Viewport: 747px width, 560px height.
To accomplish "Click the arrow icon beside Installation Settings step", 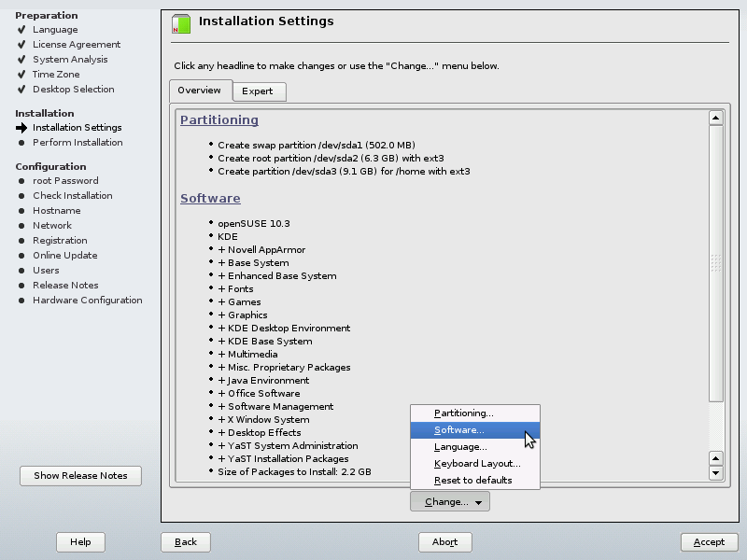I will pos(21,128).
